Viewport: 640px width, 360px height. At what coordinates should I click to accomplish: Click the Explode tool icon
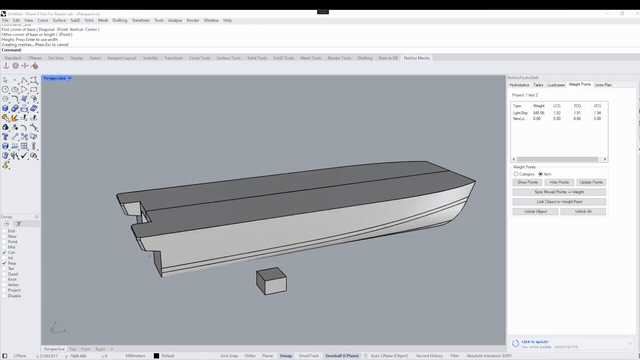pyautogui.click(x=15, y=118)
